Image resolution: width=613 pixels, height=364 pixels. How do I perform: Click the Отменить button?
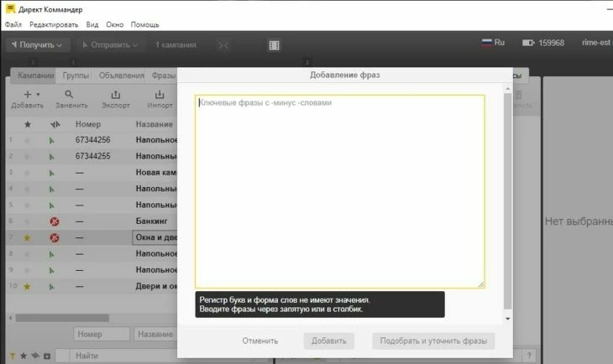coord(260,341)
